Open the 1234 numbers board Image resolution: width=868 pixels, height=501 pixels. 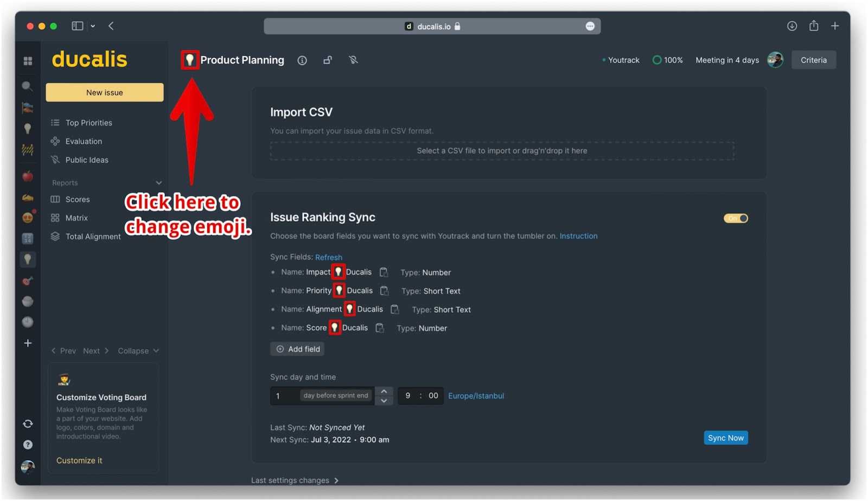(28, 238)
